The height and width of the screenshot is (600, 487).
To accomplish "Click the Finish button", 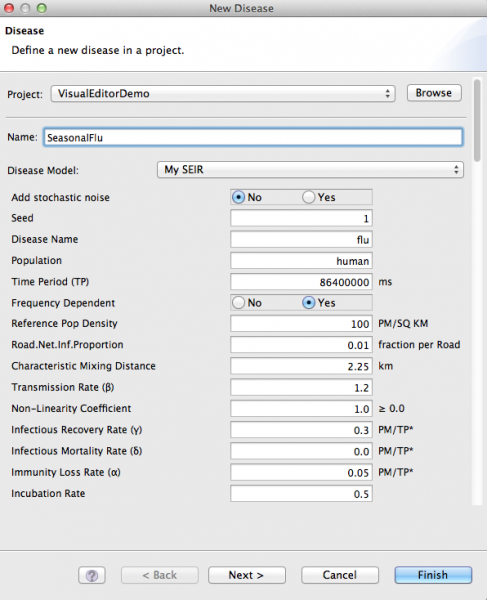I will pos(433,575).
